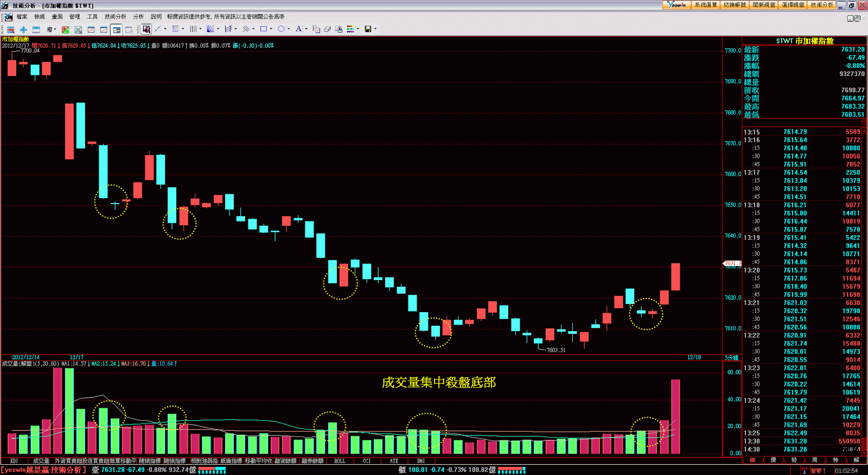This screenshot has height=475, width=868.
Task: Click the orange 技術分析 button in title bar
Action: click(x=821, y=5)
